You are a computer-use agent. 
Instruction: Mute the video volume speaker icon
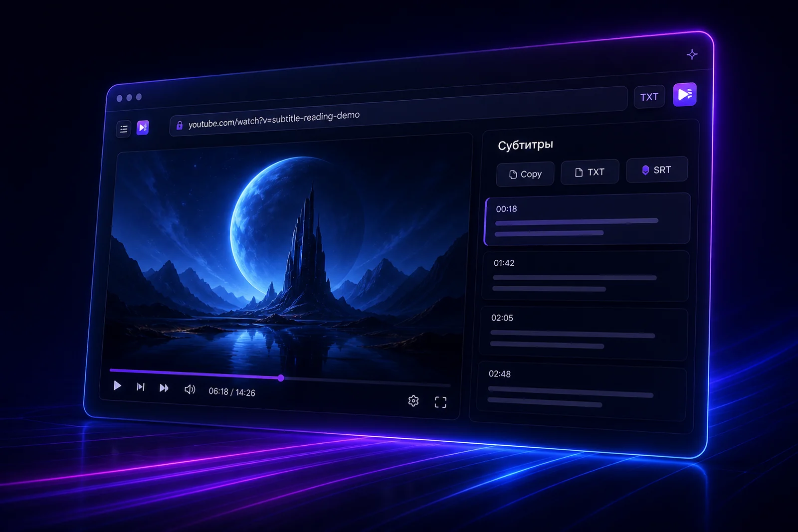190,389
